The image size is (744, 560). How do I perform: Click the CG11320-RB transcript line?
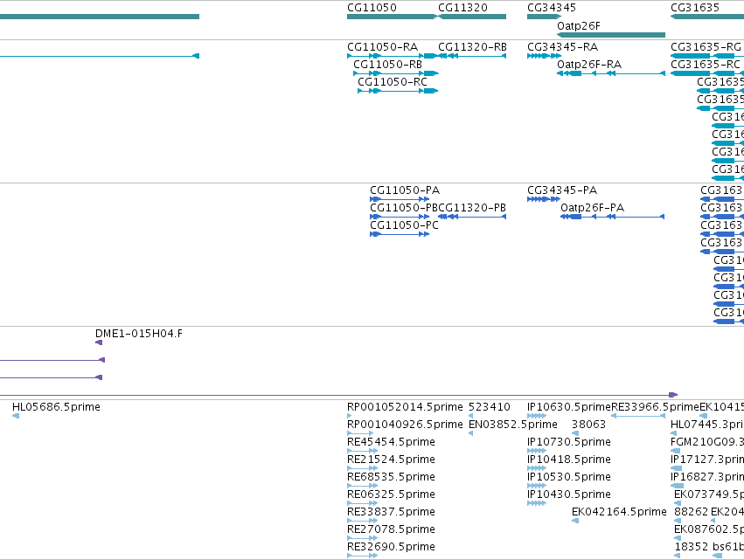click(471, 56)
